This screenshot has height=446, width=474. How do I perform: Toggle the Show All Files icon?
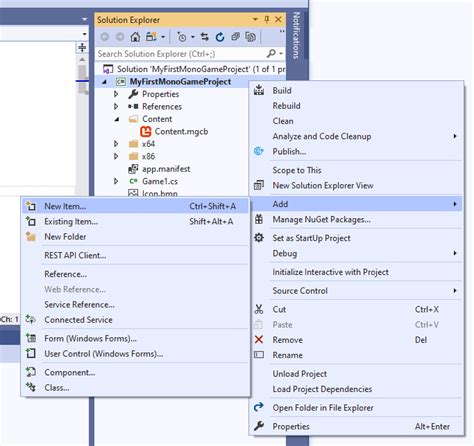(250, 37)
